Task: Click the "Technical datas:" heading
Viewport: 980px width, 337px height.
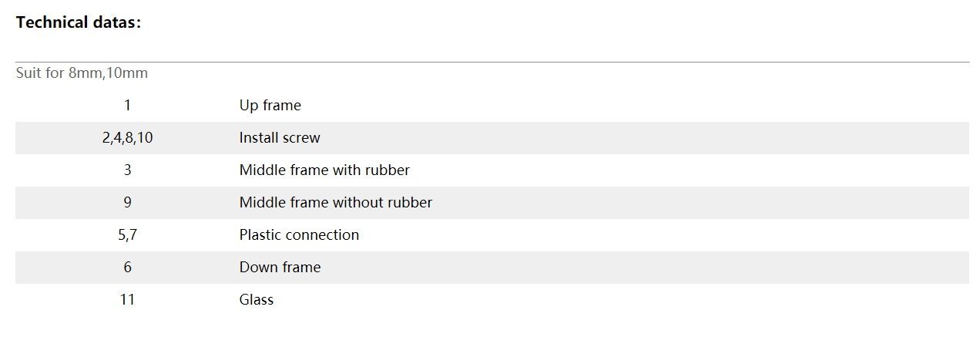Action: coord(79,22)
